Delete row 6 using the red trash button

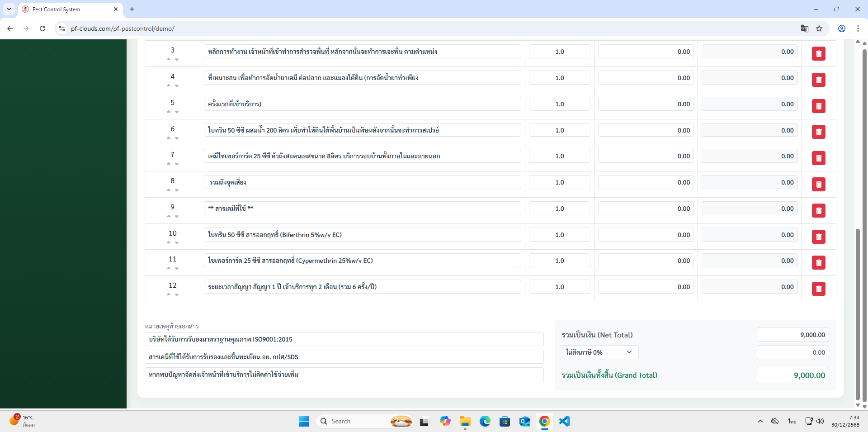tap(818, 132)
